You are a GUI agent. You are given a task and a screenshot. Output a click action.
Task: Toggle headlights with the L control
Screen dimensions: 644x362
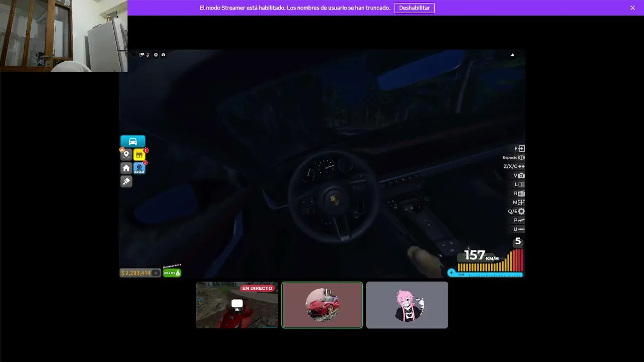coord(520,185)
